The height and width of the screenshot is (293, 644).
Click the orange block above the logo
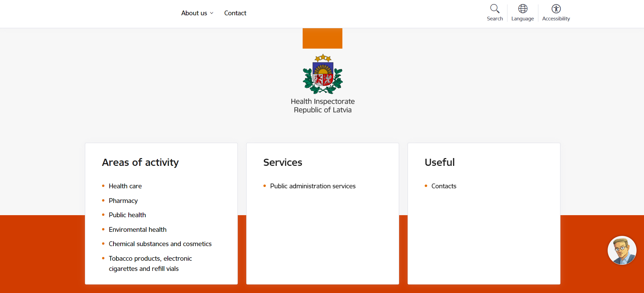pos(322,38)
